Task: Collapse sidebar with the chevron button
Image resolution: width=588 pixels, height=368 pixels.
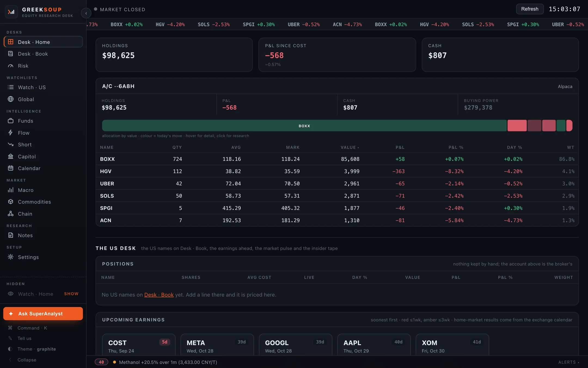Action: 86,13
